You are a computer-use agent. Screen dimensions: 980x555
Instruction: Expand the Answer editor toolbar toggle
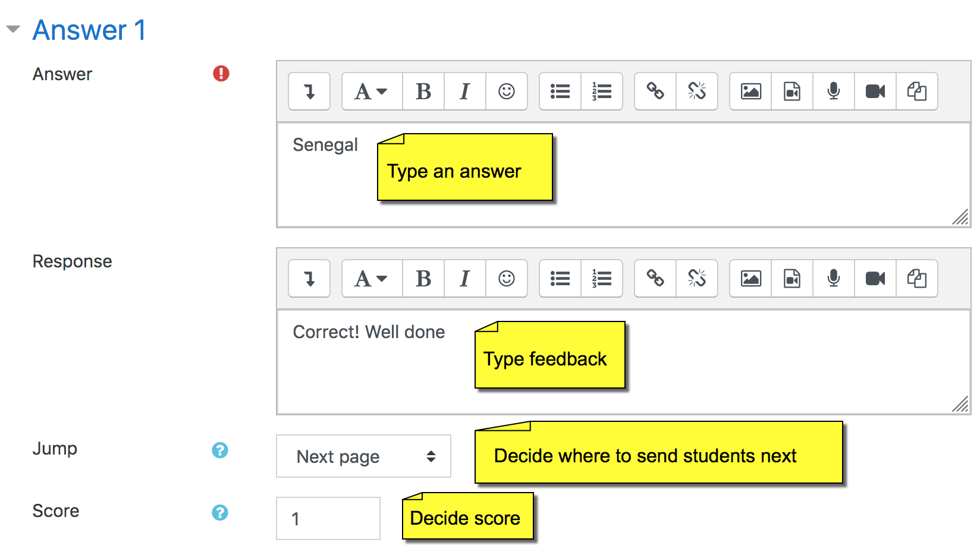tap(309, 92)
